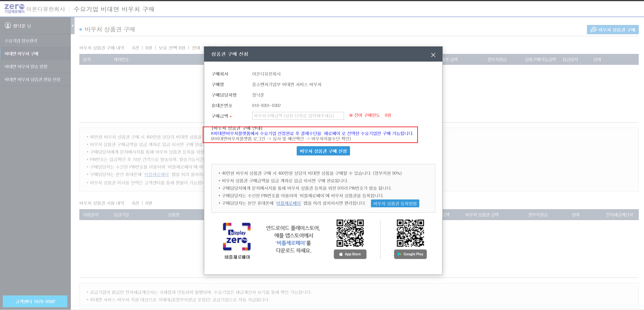Click the 공급기업 column header
Image resolution: width=644 pixels, height=310 pixels.
121,215
